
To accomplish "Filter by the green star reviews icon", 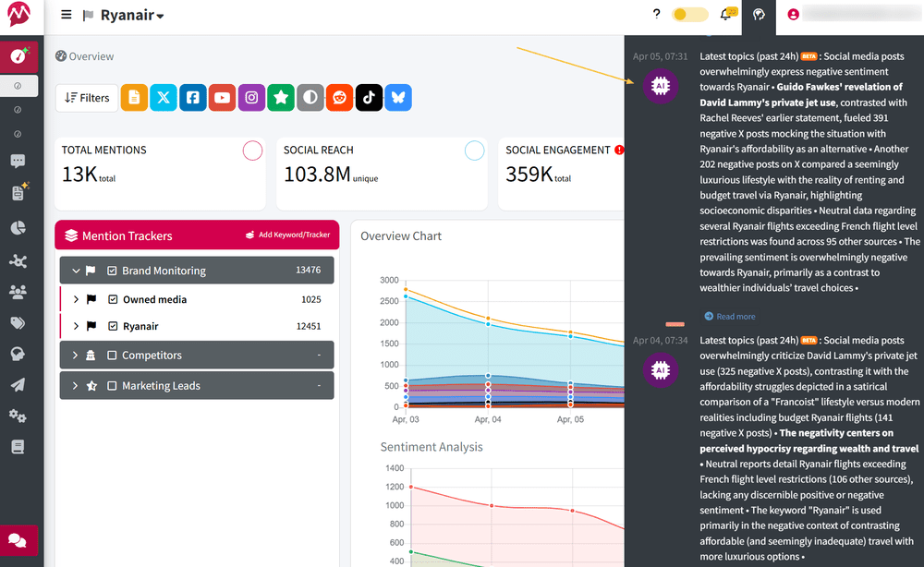I will (x=281, y=98).
